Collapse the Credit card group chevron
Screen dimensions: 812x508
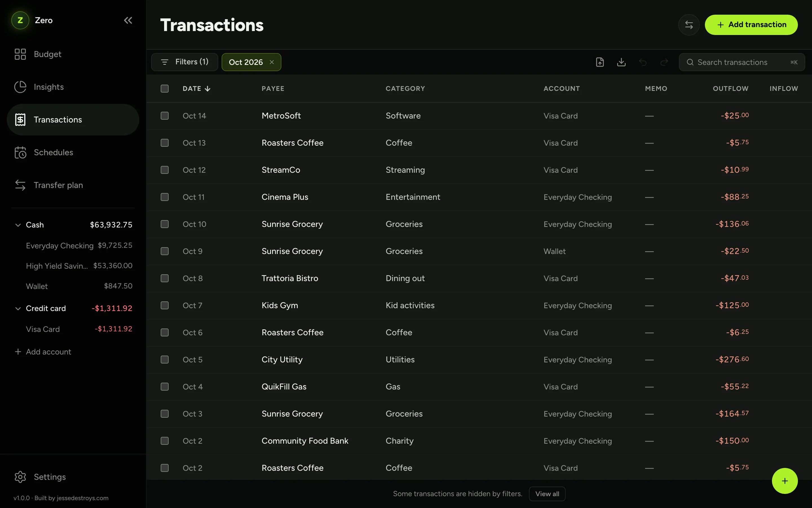click(18, 308)
